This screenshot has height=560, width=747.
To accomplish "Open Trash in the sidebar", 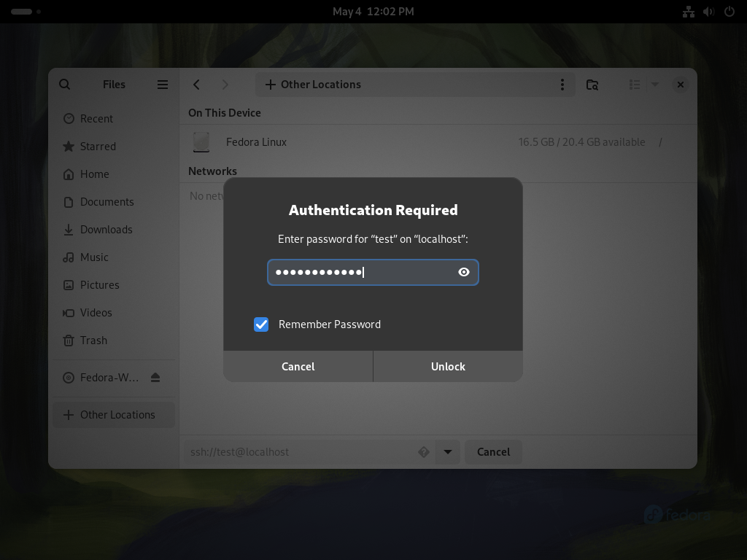I will (x=114, y=340).
